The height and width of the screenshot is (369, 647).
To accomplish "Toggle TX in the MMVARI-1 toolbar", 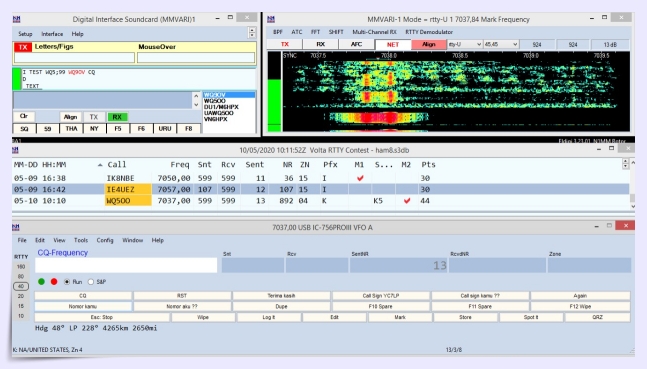I will tap(285, 44).
